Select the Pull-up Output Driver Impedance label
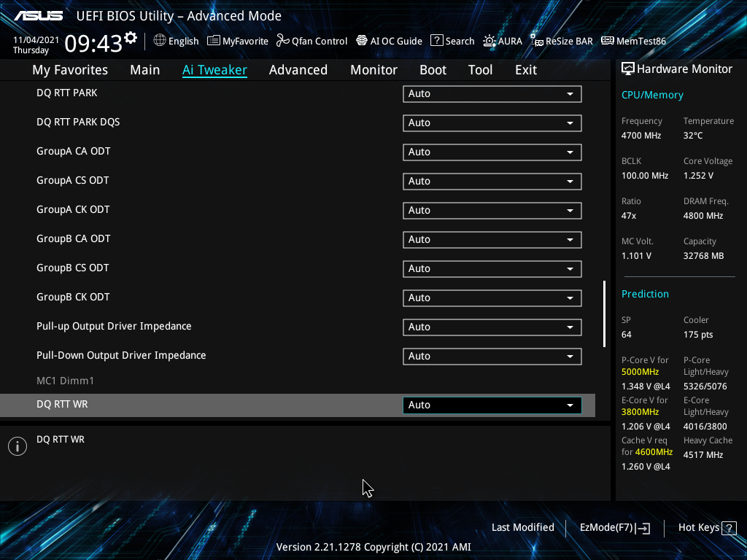The image size is (747, 560). 114,327
